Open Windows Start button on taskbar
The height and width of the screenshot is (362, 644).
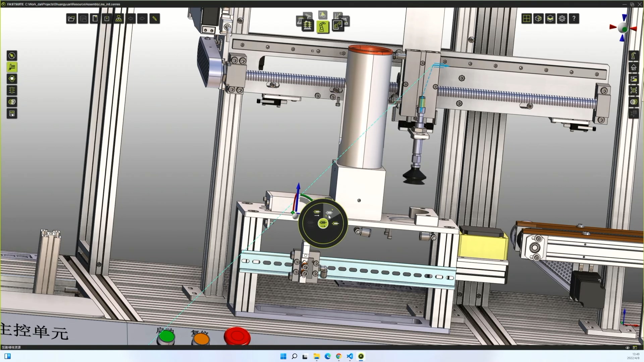(283, 356)
